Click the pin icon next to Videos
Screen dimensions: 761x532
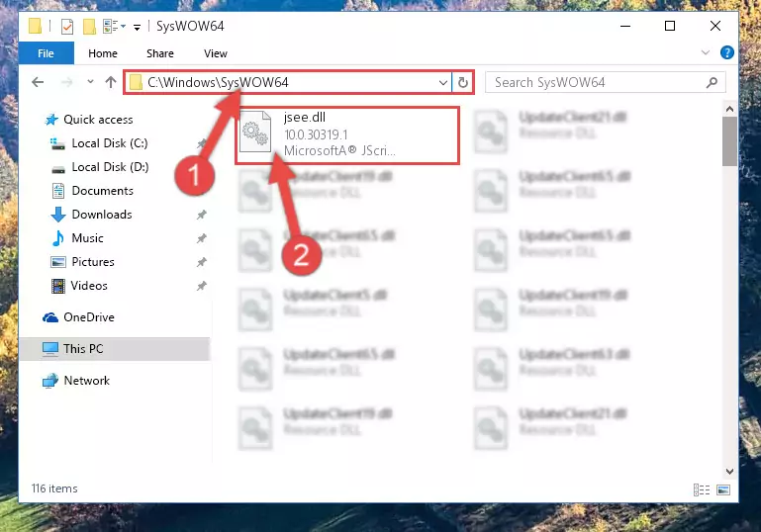coord(202,286)
